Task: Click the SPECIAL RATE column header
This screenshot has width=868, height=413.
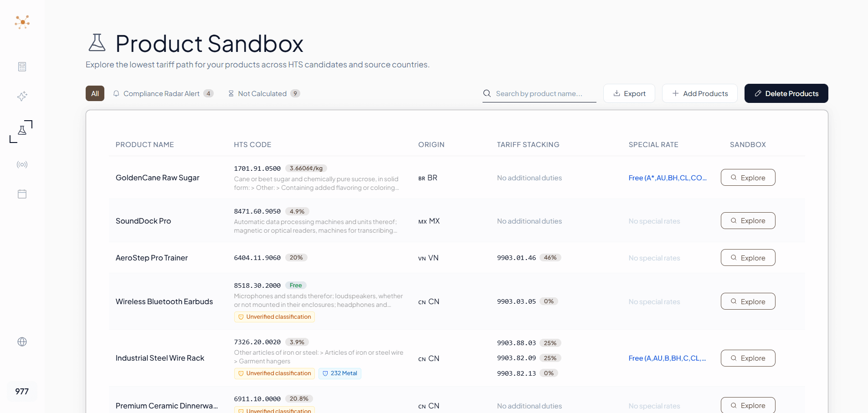Action: [653, 145]
